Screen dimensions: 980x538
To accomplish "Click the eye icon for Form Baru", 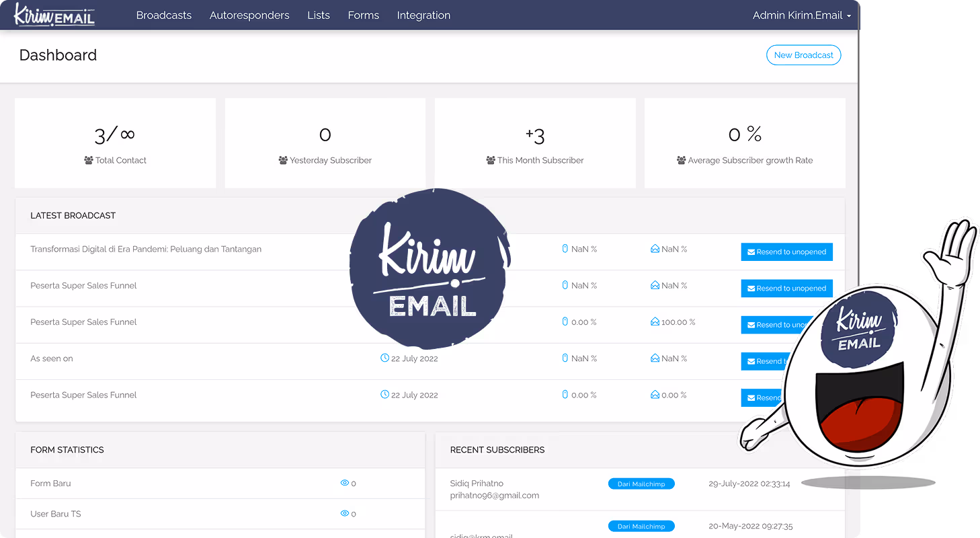I will (345, 483).
